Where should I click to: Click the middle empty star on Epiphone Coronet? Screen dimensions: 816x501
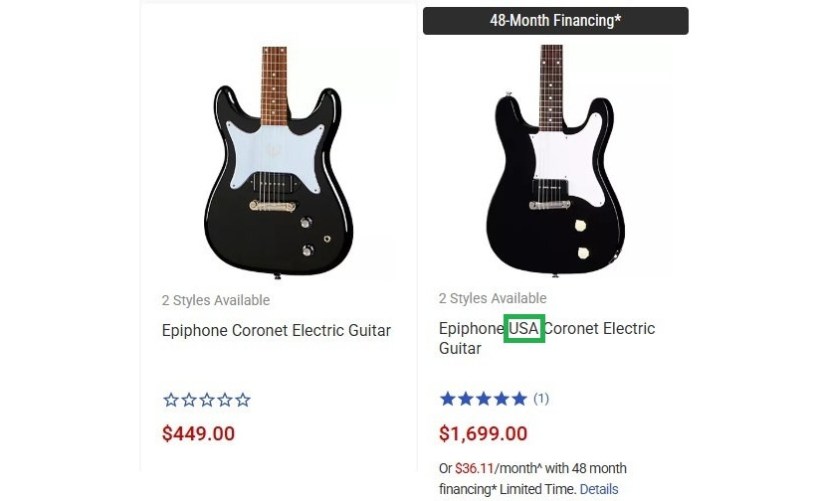click(x=206, y=400)
